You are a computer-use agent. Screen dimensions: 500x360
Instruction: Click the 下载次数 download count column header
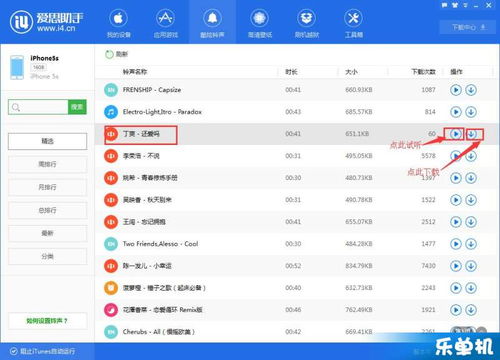coord(423,72)
